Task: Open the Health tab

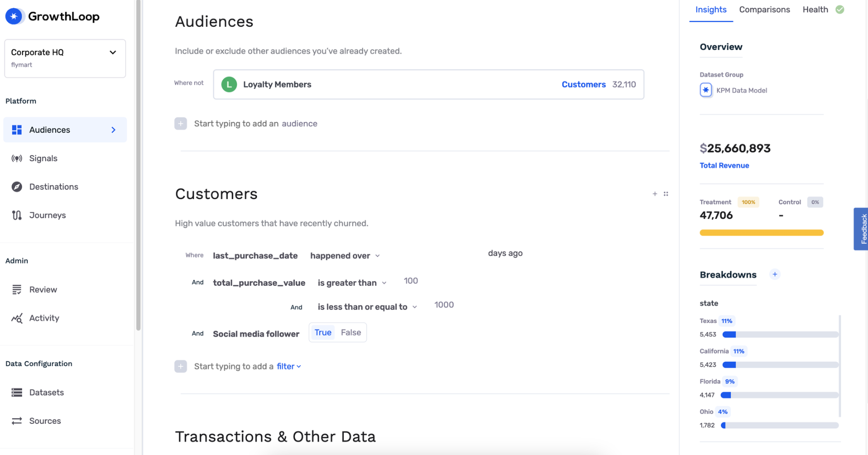Action: [815, 10]
